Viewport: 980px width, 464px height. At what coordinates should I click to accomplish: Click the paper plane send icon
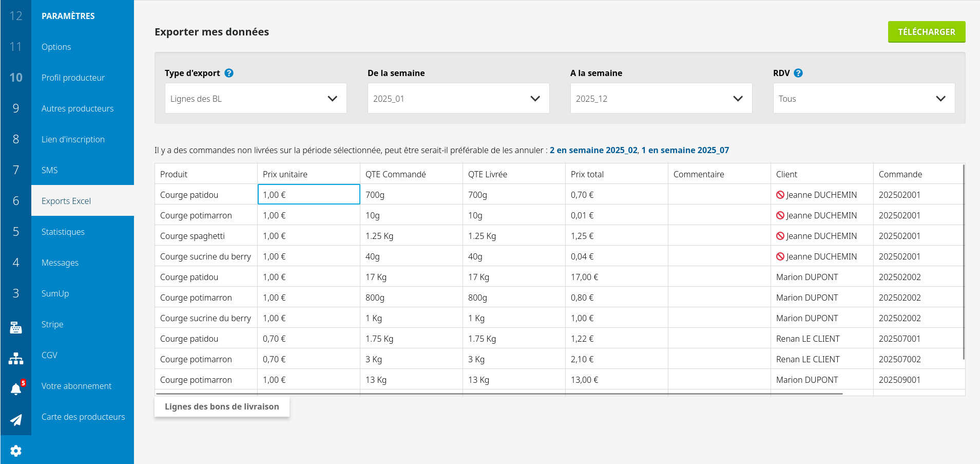pos(16,420)
